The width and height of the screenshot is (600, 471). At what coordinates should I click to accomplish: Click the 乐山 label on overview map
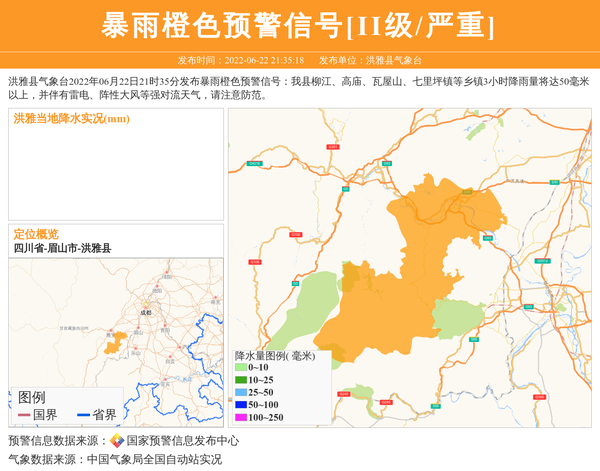pyautogui.click(x=135, y=353)
